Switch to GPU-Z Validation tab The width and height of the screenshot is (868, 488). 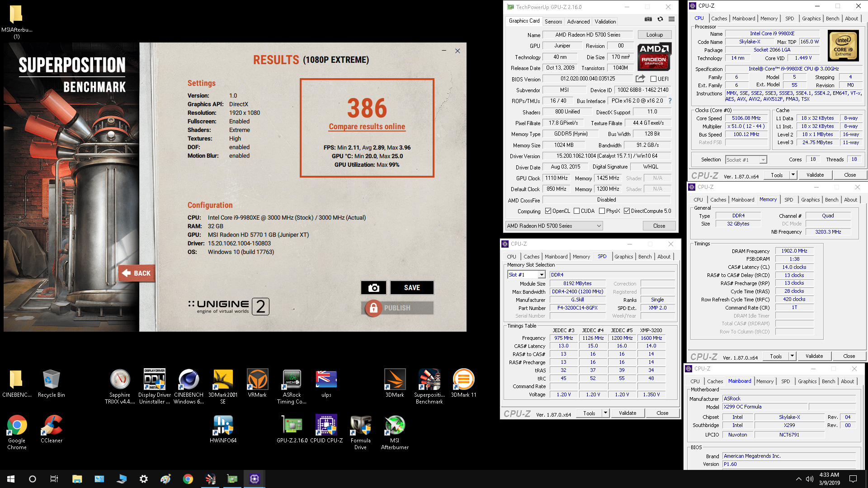click(x=605, y=22)
